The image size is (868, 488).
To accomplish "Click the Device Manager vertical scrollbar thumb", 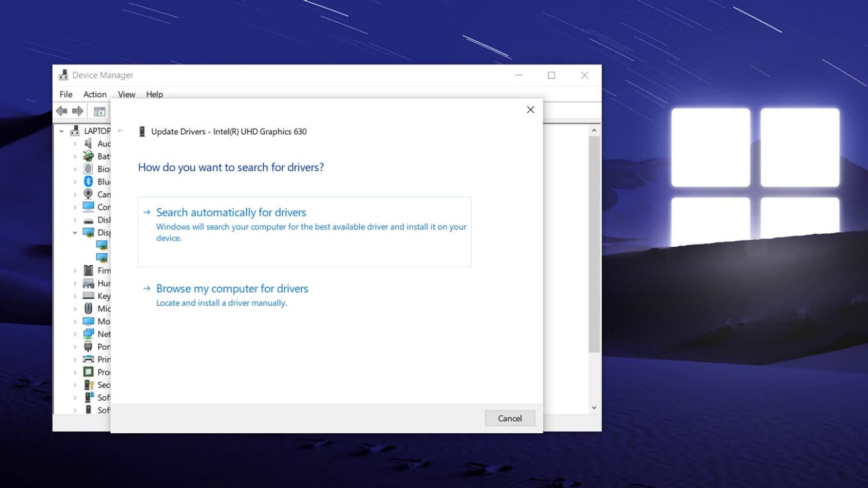I will pos(594,244).
